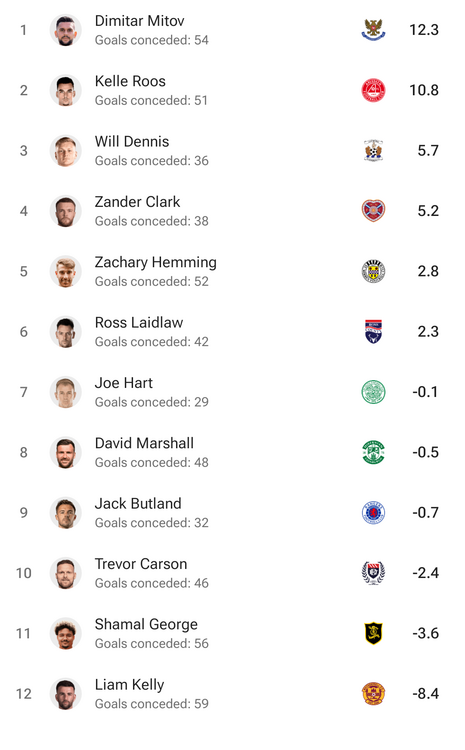The width and height of the screenshot is (465, 750).
Task: Click the Hearts crest beside Zander Clark
Action: click(x=373, y=210)
